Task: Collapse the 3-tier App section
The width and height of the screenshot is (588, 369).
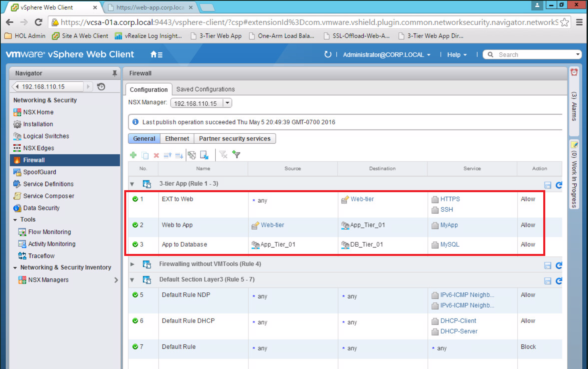Action: [132, 184]
